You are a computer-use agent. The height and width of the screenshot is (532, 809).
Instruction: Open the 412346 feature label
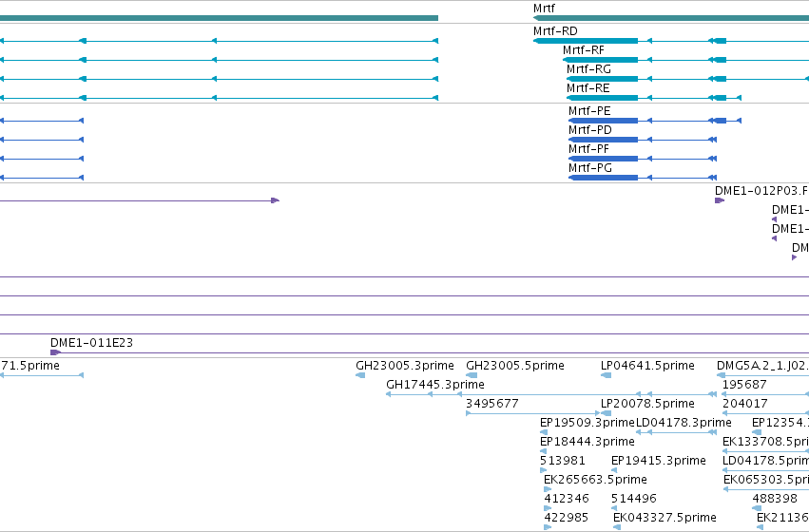pyautogui.click(x=567, y=499)
